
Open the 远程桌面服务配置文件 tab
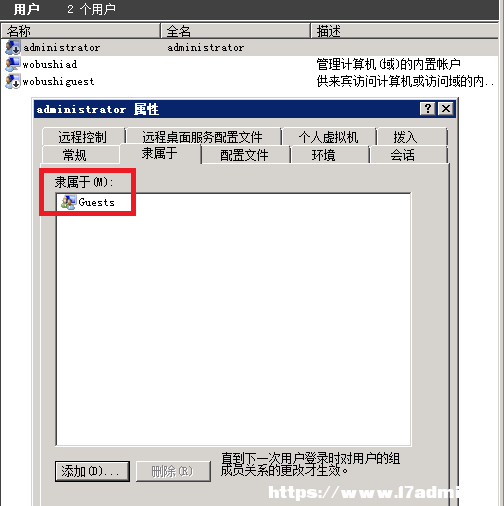[203, 137]
